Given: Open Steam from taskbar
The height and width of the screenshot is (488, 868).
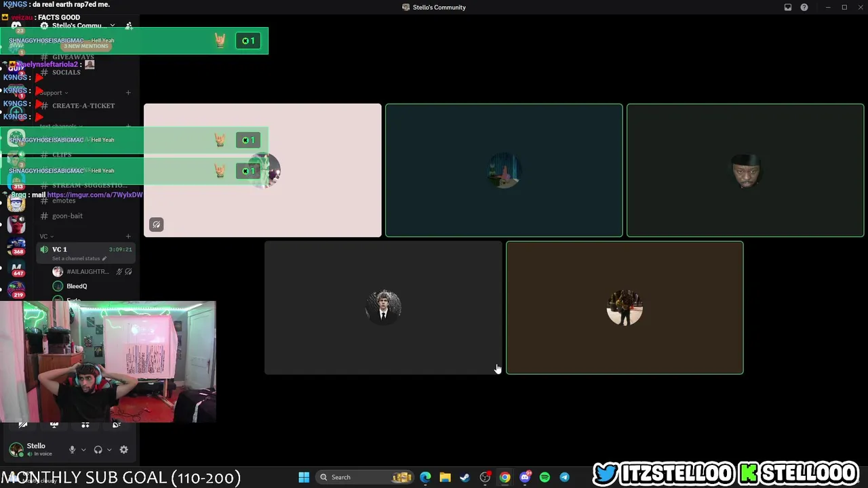Looking at the screenshot, I should pos(465,477).
